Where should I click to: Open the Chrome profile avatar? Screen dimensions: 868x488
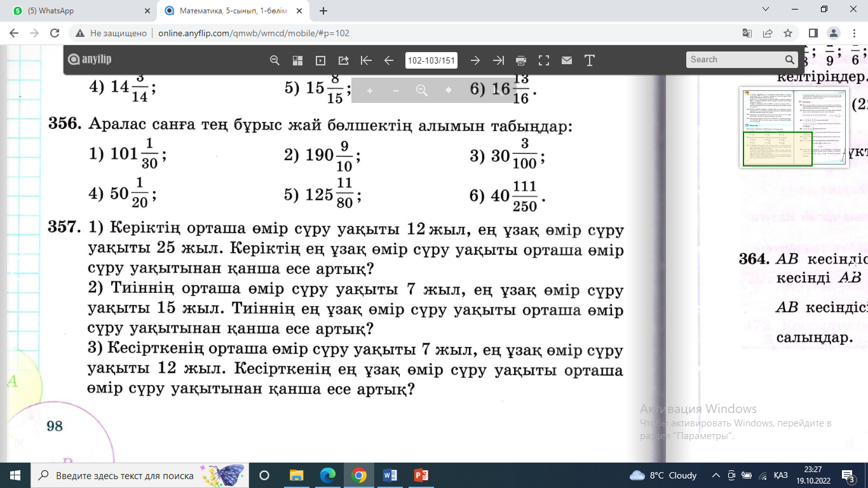point(833,33)
